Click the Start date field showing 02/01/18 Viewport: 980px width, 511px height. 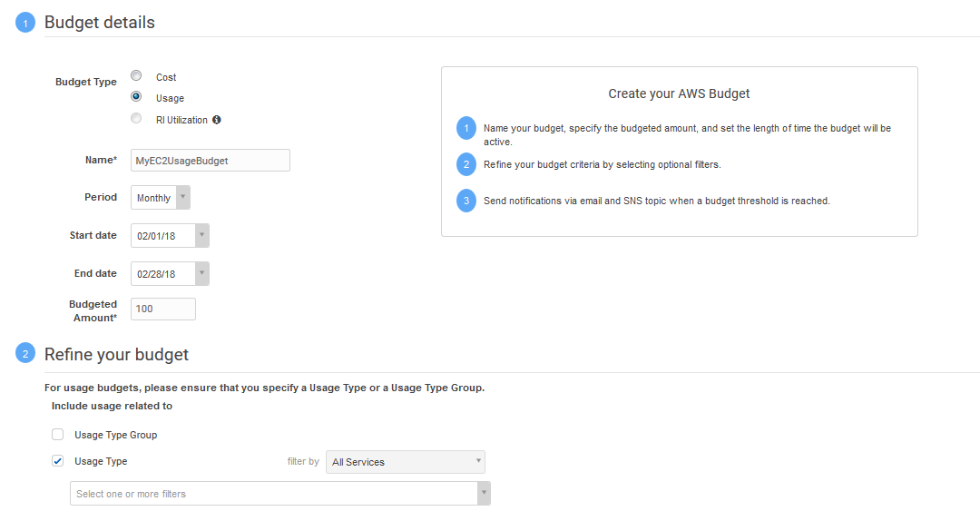[x=163, y=236]
